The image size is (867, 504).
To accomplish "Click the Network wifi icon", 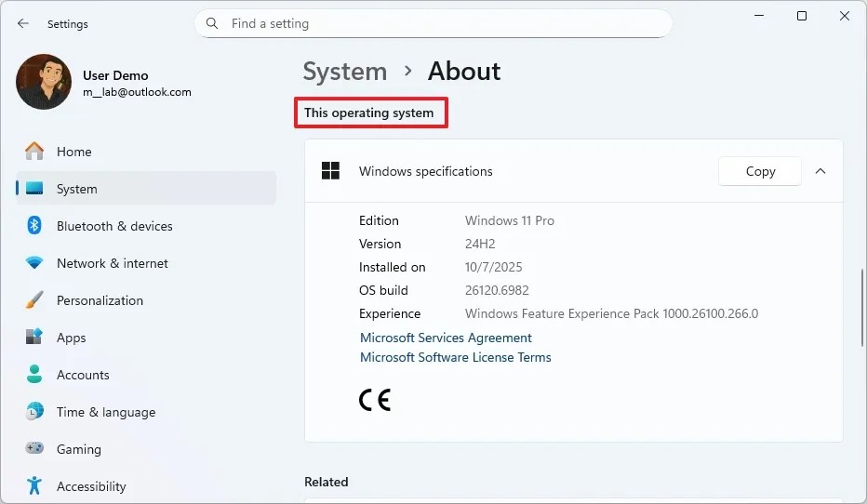I will pyautogui.click(x=34, y=263).
